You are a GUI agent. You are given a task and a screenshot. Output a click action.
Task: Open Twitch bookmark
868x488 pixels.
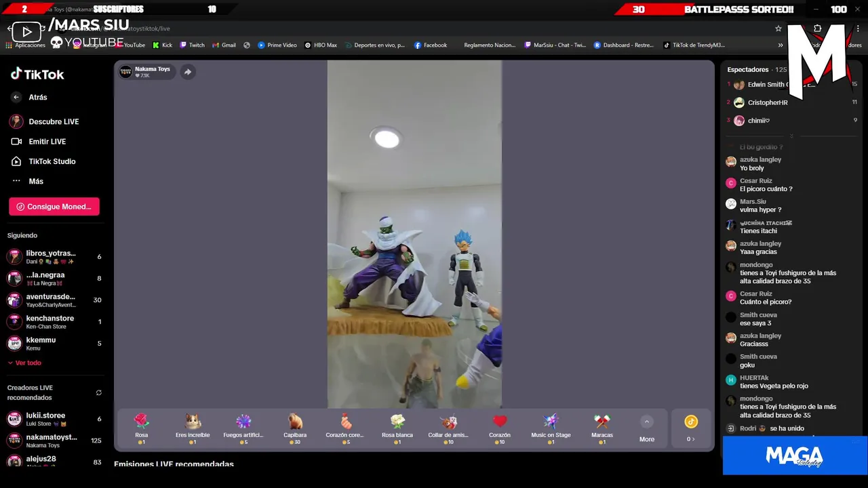[192, 45]
